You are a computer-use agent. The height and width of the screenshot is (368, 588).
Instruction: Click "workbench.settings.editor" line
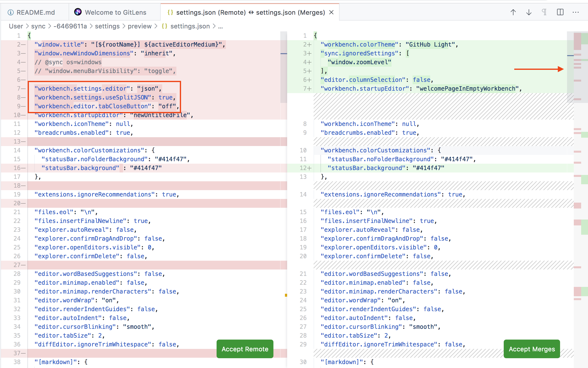click(x=98, y=88)
